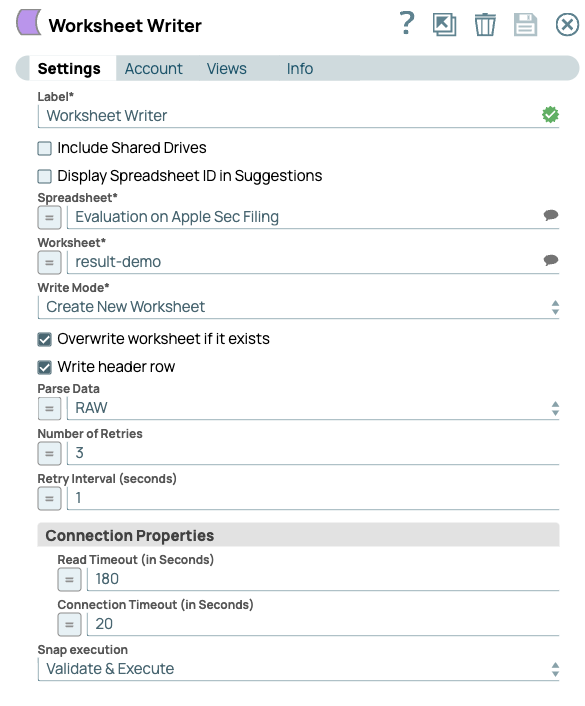Expand the Parse Data RAW dropdown
The image size is (585, 706).
pos(313,408)
